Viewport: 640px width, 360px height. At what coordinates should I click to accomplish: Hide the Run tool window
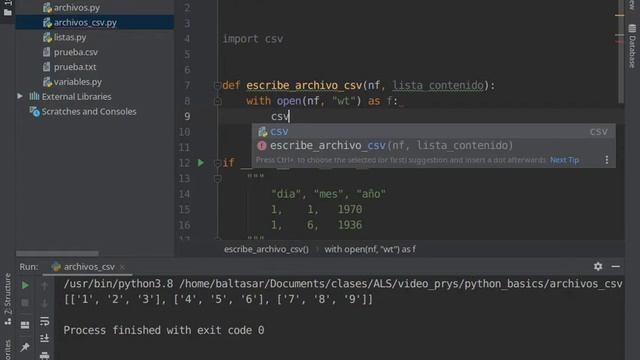point(616,267)
